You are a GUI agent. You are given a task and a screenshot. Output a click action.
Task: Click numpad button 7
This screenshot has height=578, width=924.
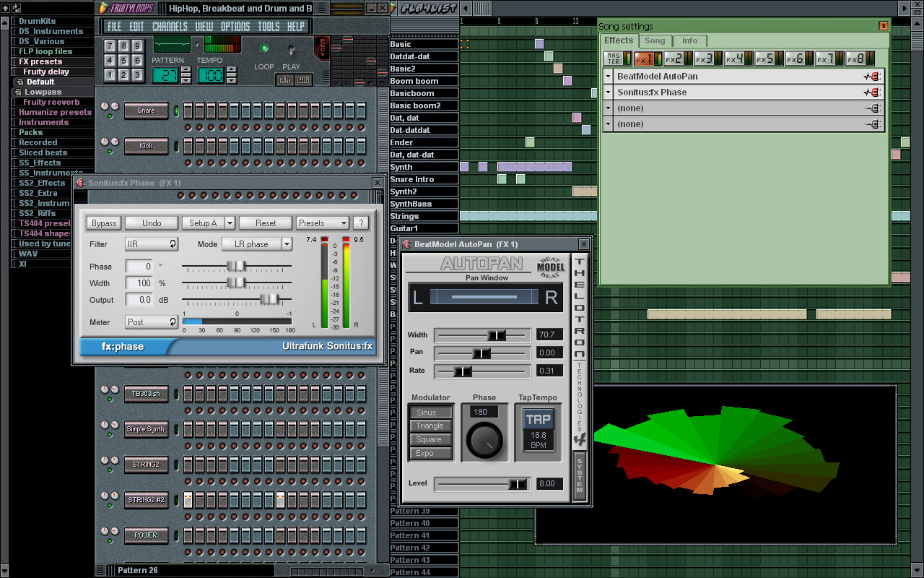[110, 46]
